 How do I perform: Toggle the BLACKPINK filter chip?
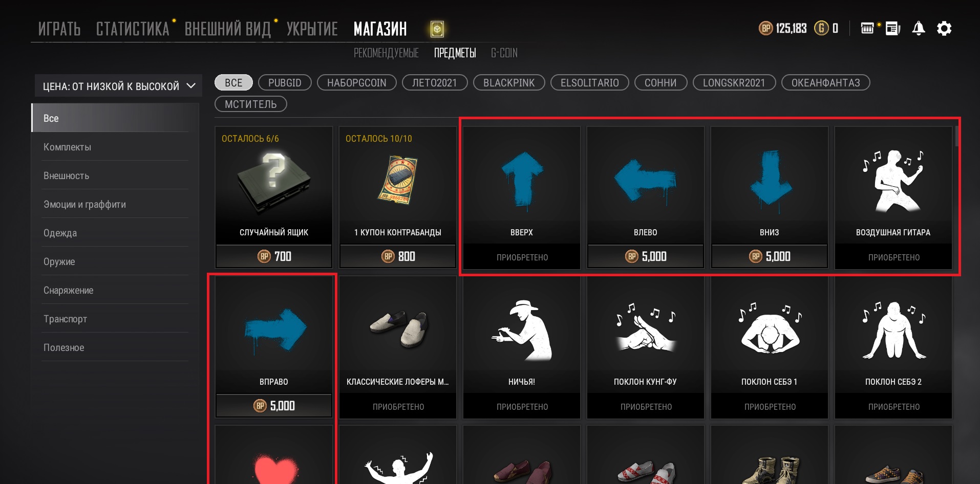click(509, 82)
